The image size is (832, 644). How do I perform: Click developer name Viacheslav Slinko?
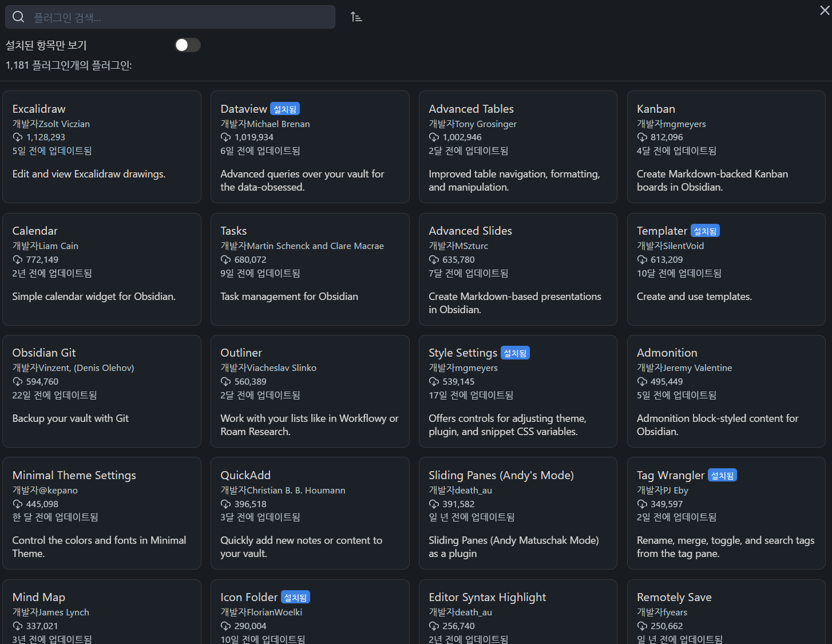[x=282, y=368]
